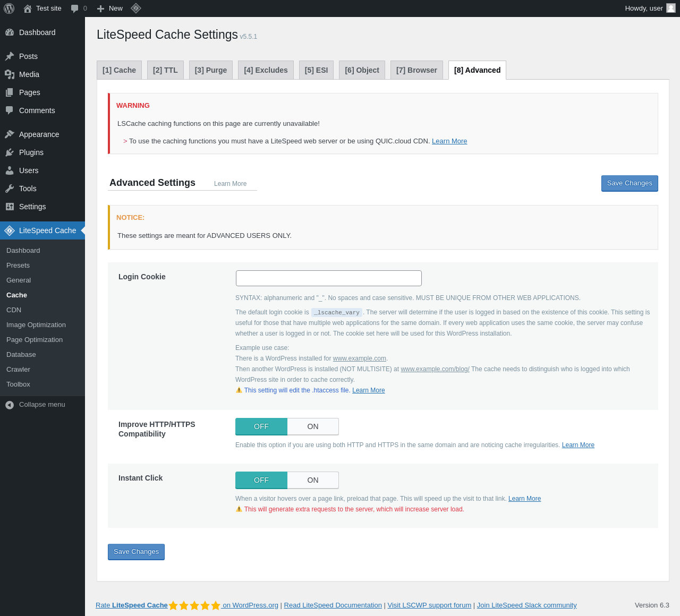The image size is (680, 616).
Task: Set Instant Click to OFF
Action: [x=261, y=480]
